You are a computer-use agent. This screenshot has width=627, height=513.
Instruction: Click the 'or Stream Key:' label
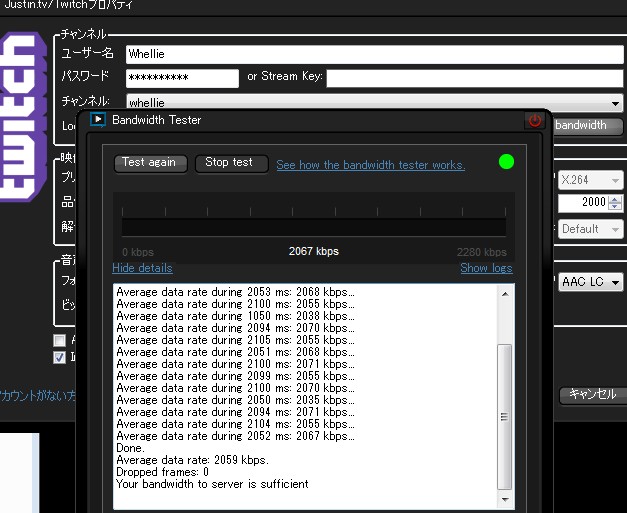285,76
